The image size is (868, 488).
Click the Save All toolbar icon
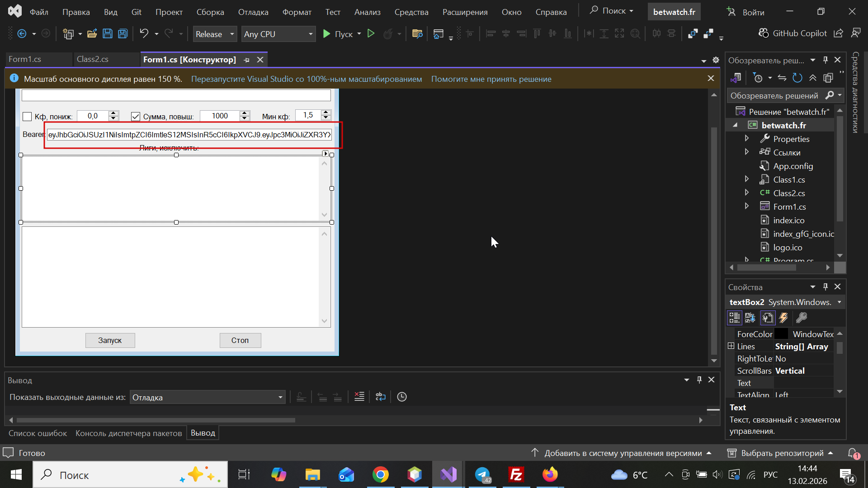click(x=123, y=34)
